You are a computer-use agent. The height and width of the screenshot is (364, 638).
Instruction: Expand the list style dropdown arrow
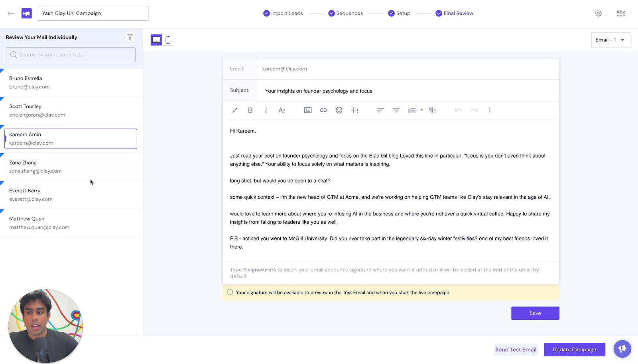pyautogui.click(x=421, y=110)
